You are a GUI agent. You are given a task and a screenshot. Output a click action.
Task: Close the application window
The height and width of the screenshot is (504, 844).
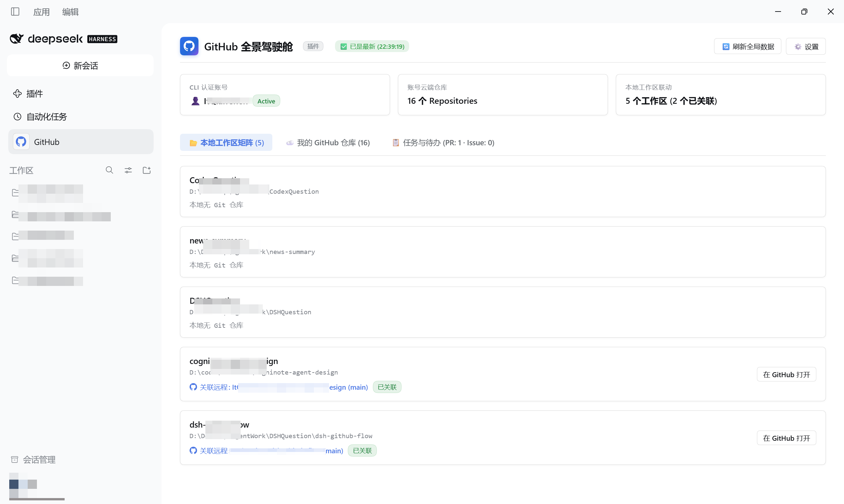pos(831,12)
